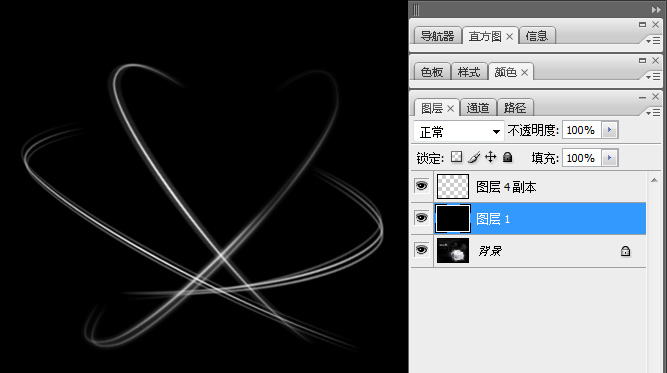Image resolution: width=667 pixels, height=373 pixels.
Task: Switch to the 导航器 tab
Action: pyautogui.click(x=437, y=36)
